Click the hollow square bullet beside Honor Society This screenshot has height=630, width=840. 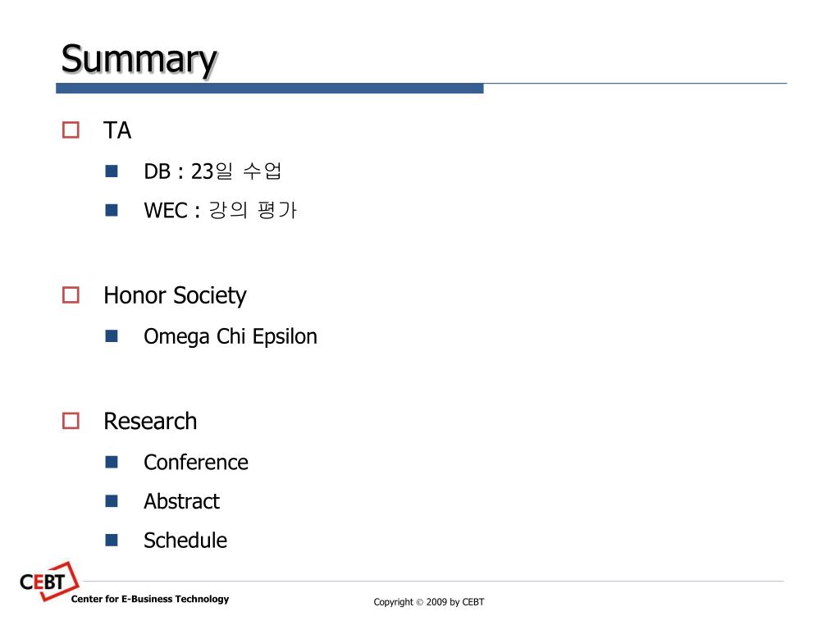pyautogui.click(x=71, y=295)
